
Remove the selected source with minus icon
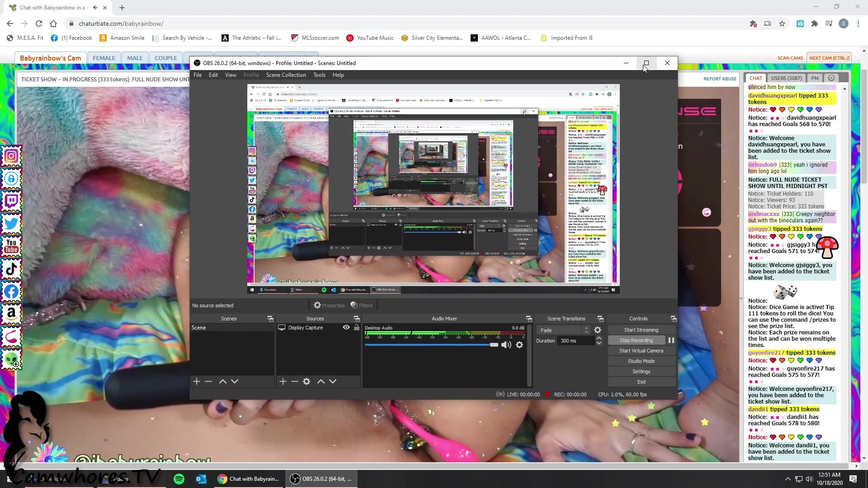pyautogui.click(x=295, y=381)
